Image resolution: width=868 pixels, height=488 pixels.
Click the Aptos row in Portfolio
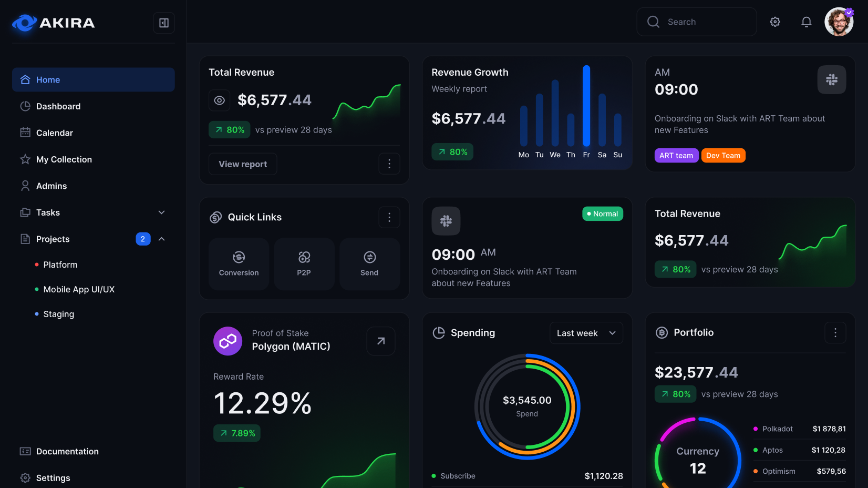tap(800, 450)
